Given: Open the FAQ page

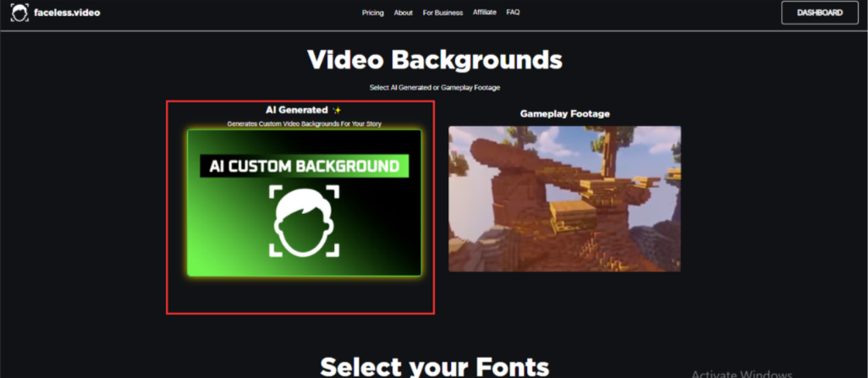Looking at the screenshot, I should [513, 12].
